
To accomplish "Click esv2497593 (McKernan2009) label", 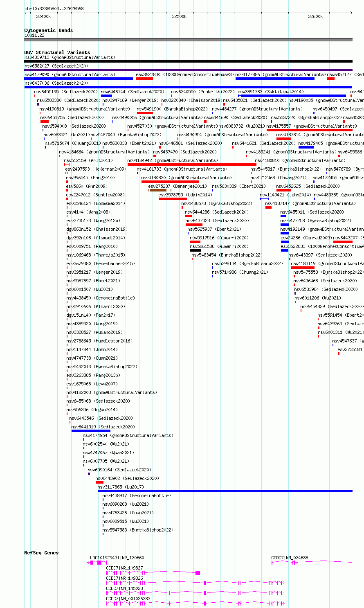I will coord(96,169).
